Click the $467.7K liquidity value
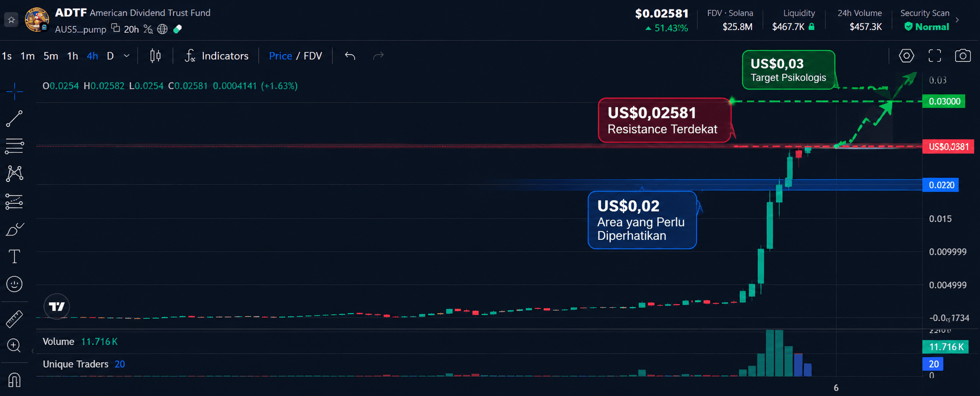 [x=788, y=27]
